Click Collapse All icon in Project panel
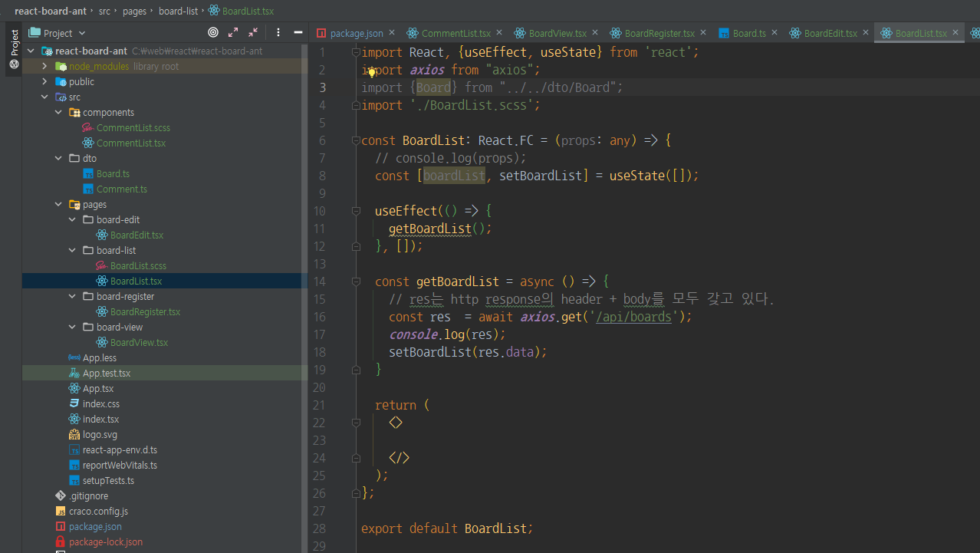Image resolution: width=980 pixels, height=553 pixels. [253, 32]
